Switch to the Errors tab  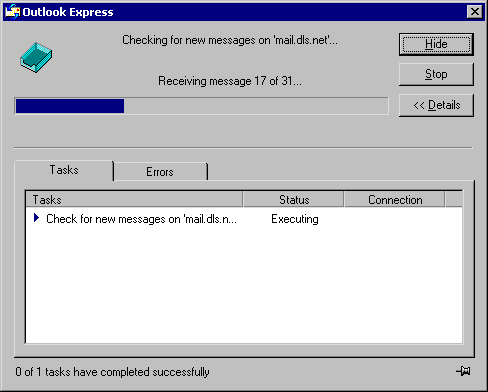pyautogui.click(x=160, y=172)
